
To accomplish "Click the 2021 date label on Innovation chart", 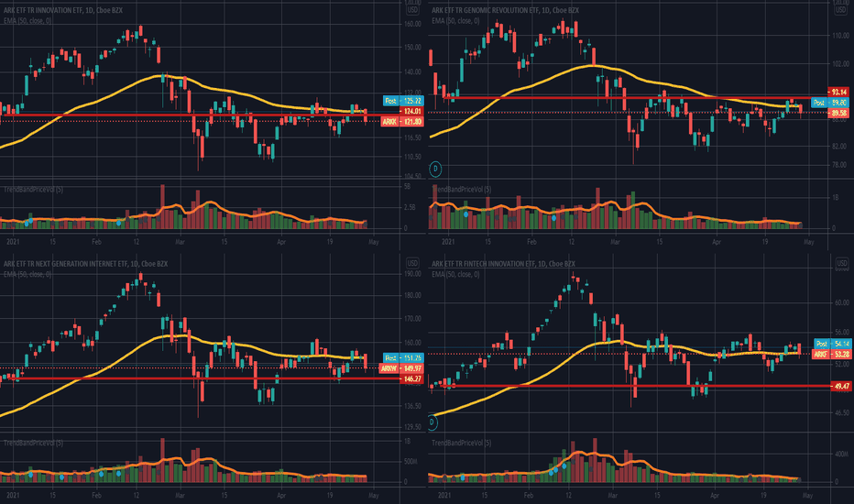I will tap(13, 242).
